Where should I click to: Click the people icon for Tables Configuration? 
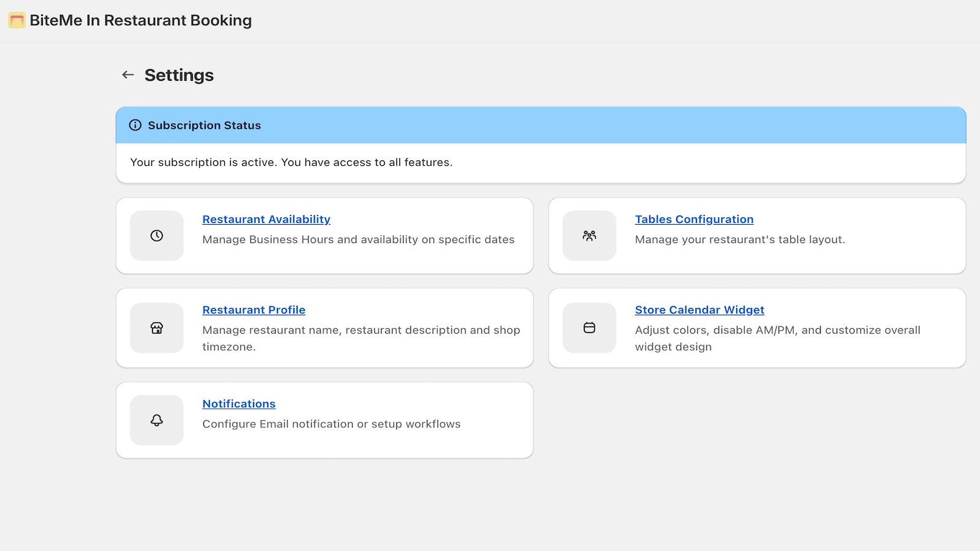(x=589, y=236)
